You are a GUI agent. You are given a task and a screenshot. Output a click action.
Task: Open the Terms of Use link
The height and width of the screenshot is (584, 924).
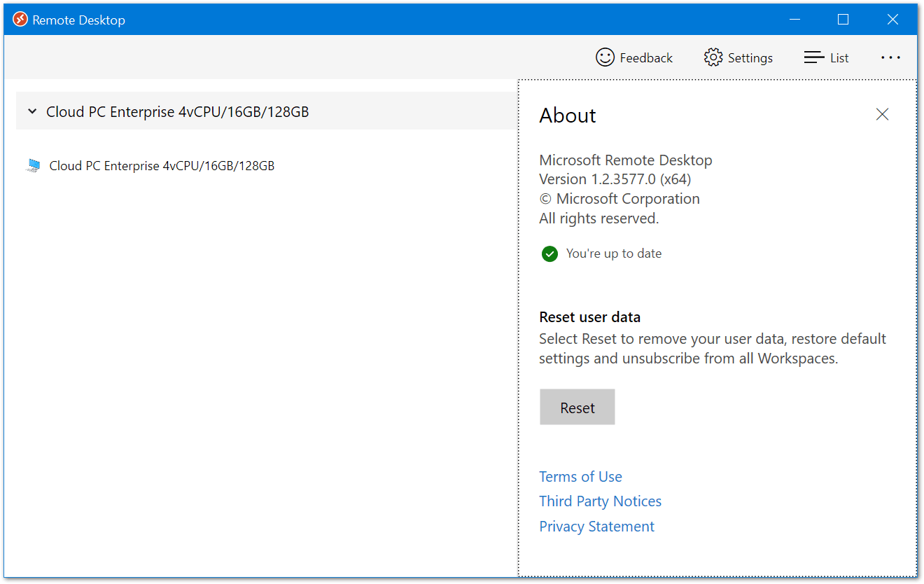click(x=580, y=477)
